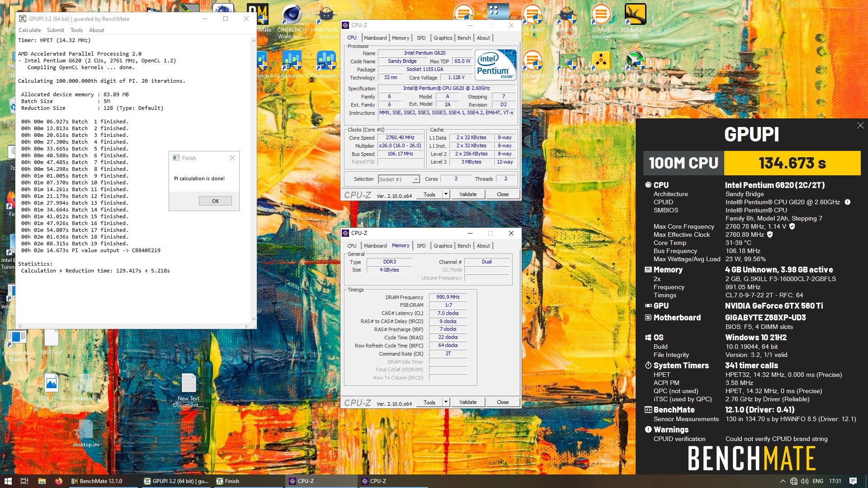Switch to Mainboard tab in the upper CPU-Z window
Viewport: 868px width, 488px height.
click(x=375, y=38)
